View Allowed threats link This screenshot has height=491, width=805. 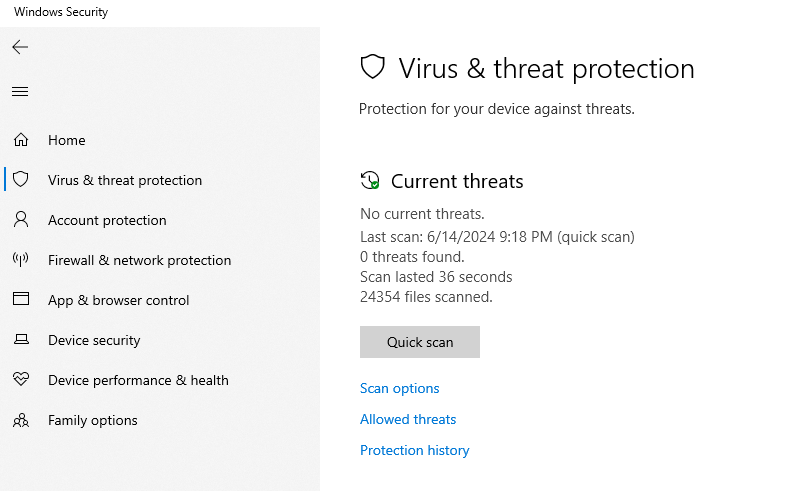[x=408, y=419]
